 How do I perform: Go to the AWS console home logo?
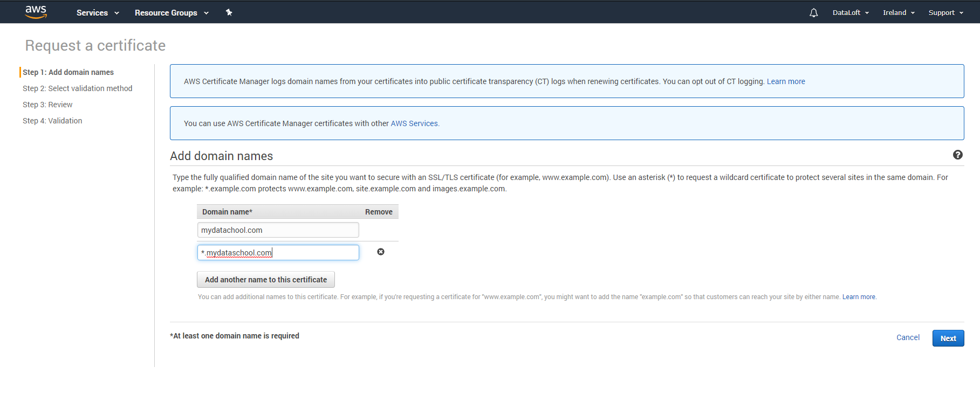coord(36,12)
